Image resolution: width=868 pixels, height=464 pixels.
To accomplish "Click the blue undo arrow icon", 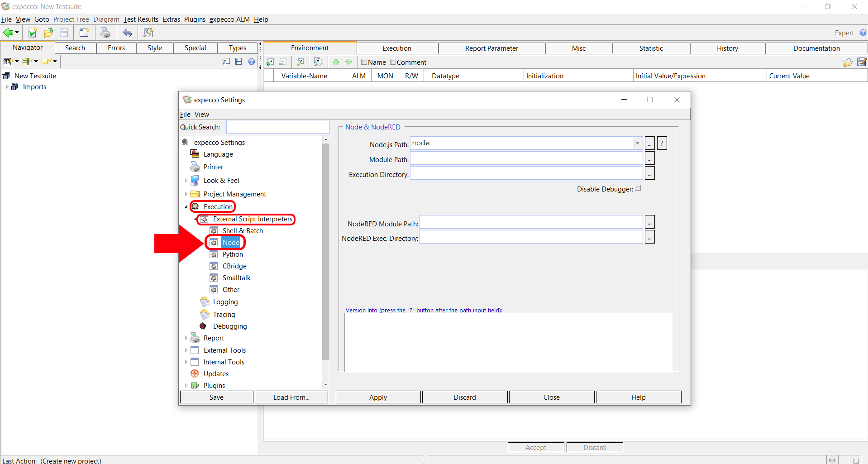I will [128, 33].
